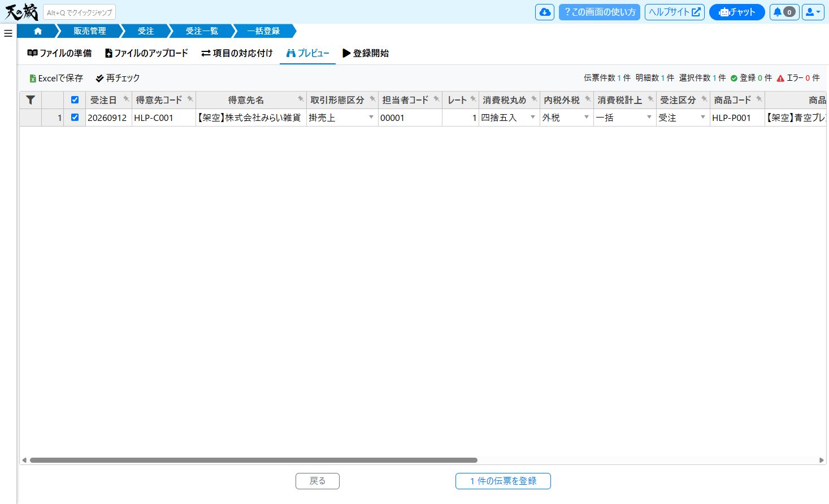Viewport: 829px width, 504px height.
Task: Click 一括登録 breadcrumb
Action: (x=264, y=31)
